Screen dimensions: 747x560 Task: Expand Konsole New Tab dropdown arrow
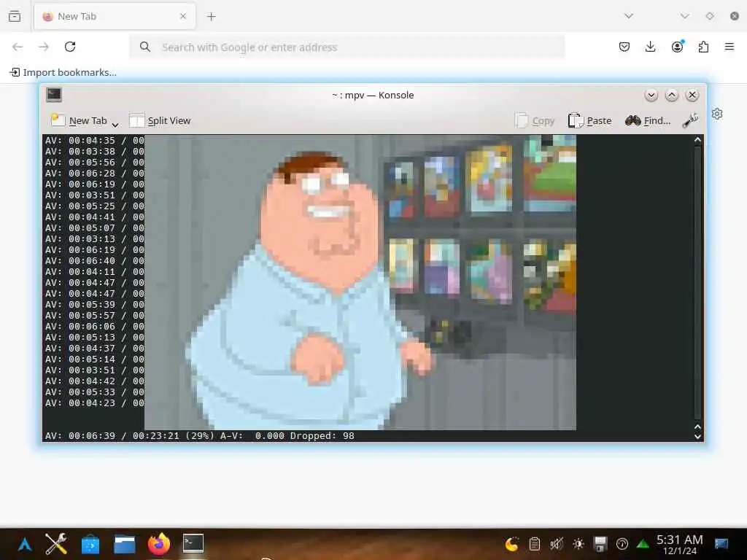[x=115, y=125]
